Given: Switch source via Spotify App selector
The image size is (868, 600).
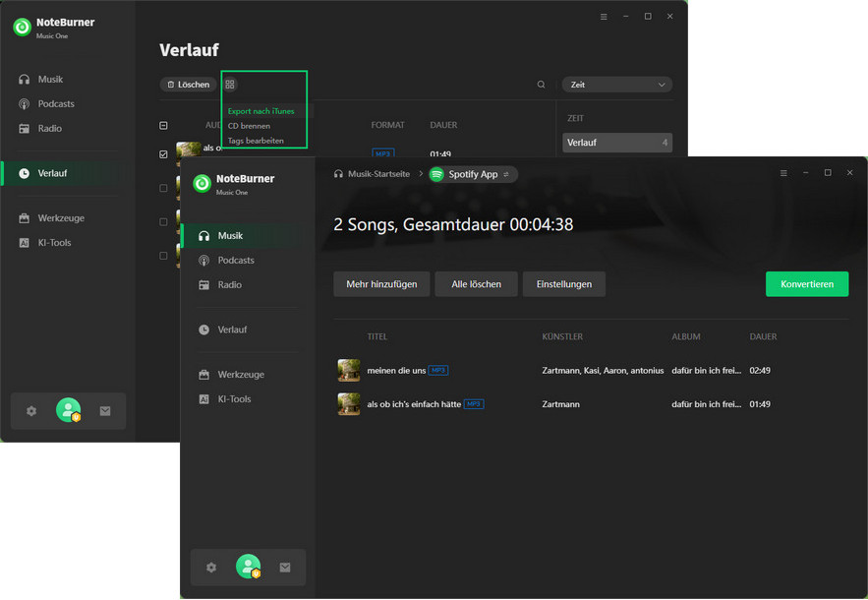Looking at the screenshot, I should (473, 174).
